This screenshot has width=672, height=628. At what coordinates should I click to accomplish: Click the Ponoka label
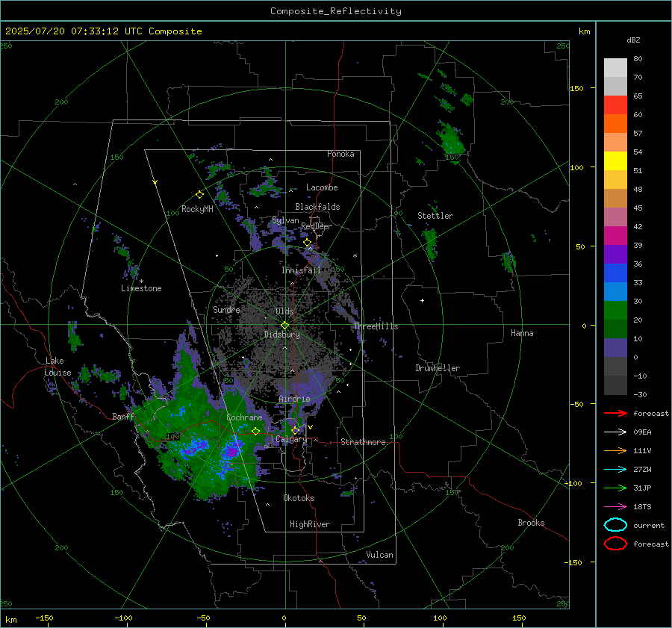(x=340, y=155)
